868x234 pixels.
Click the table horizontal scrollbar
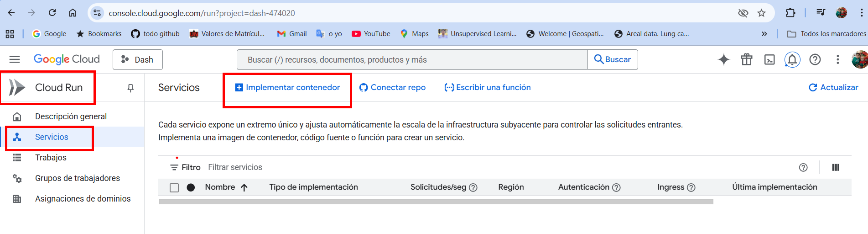tap(436, 202)
